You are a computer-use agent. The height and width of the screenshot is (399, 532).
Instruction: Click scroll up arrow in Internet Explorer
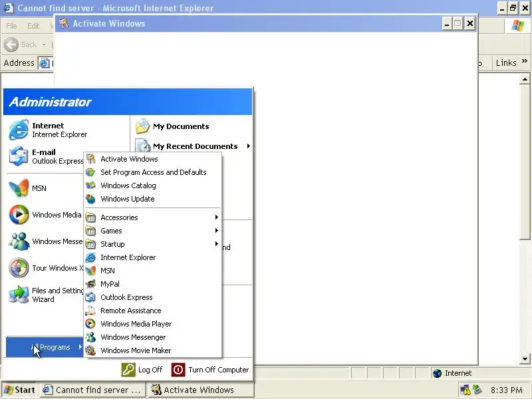[525, 79]
